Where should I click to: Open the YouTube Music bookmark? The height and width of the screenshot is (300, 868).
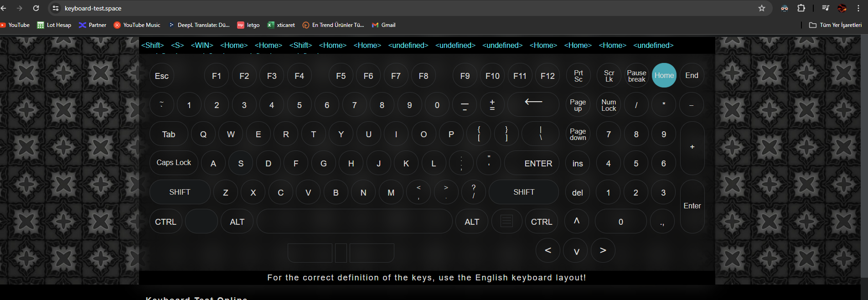click(x=137, y=25)
